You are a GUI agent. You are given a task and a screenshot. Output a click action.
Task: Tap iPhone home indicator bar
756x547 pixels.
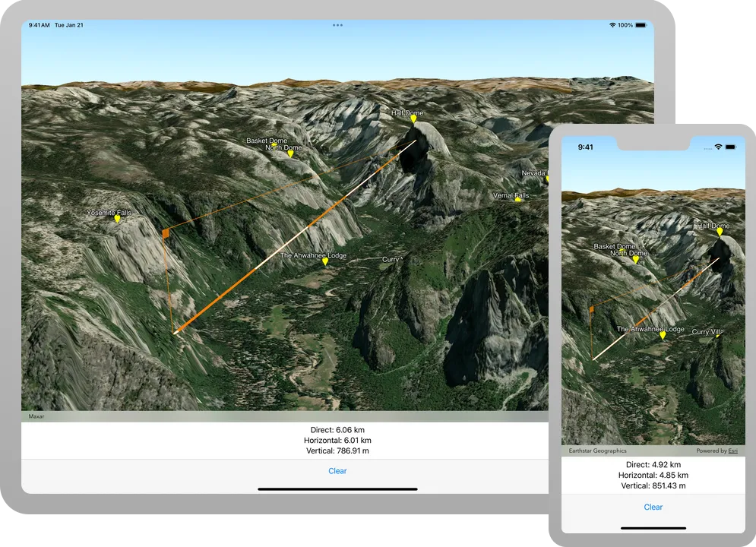click(653, 528)
